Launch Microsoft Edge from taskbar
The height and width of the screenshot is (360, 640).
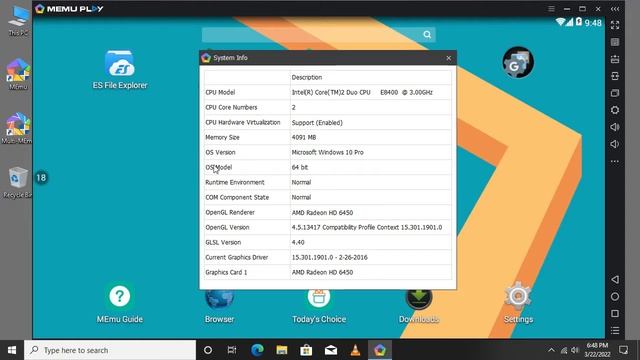pos(257,350)
